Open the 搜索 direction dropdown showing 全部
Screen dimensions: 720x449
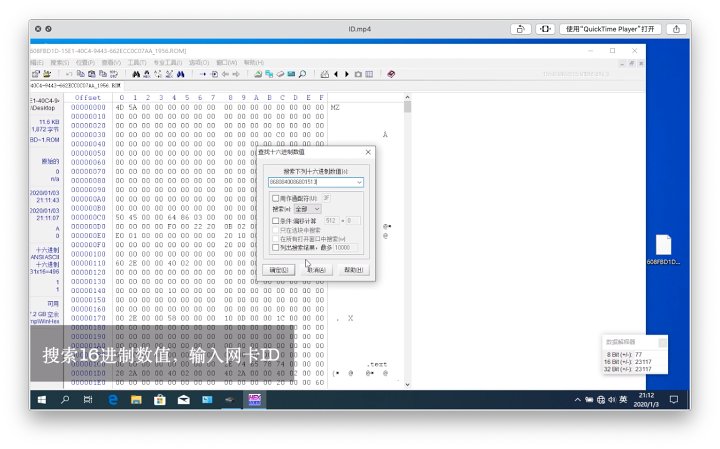point(307,209)
